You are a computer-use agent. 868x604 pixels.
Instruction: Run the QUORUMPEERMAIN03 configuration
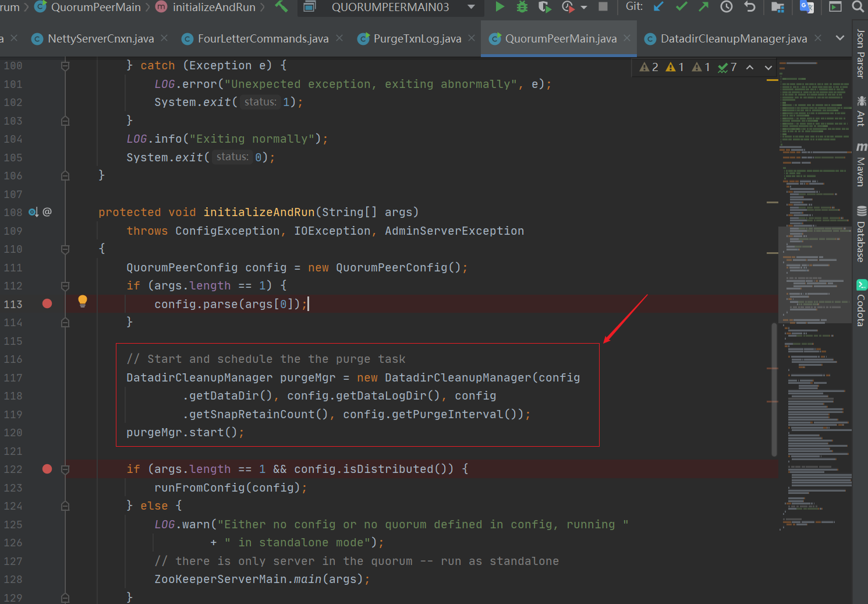499,6
